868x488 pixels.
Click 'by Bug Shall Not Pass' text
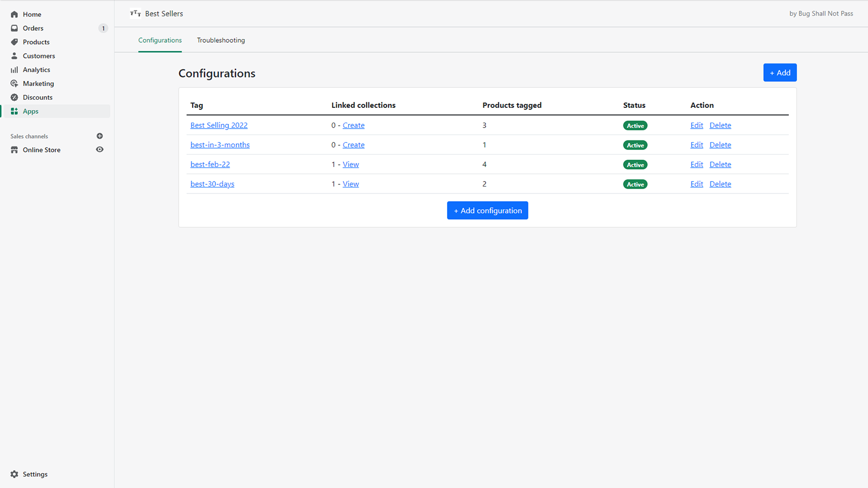(x=821, y=14)
